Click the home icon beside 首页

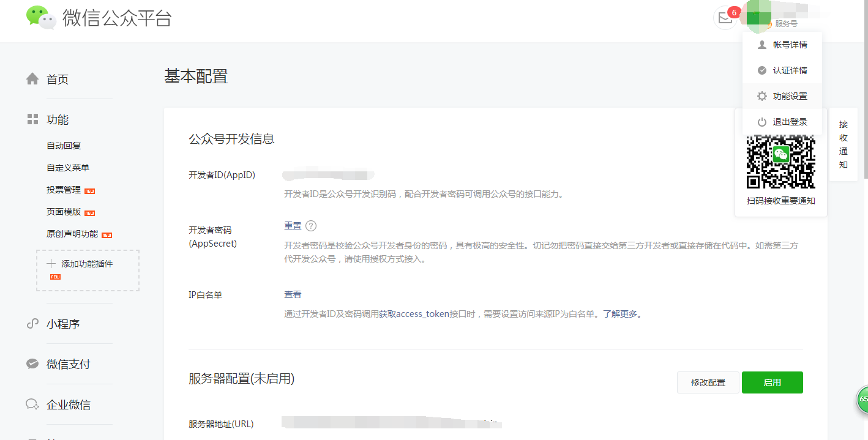[x=32, y=79]
